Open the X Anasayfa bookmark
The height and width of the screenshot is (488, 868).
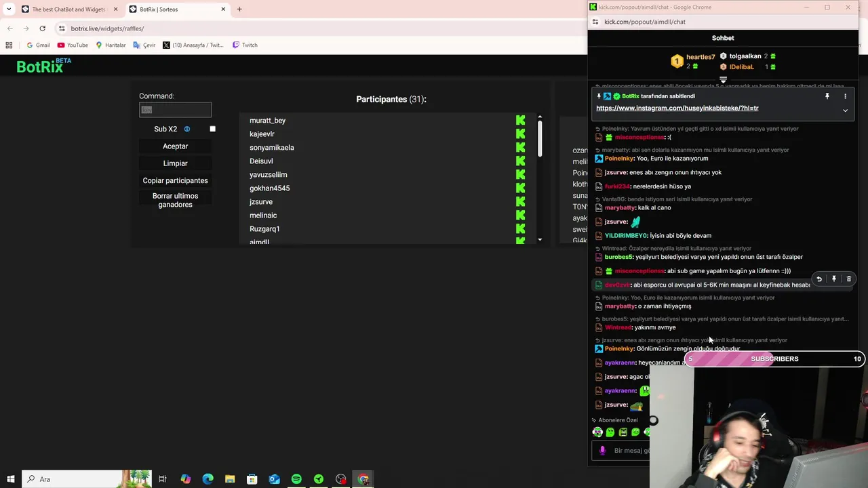193,45
